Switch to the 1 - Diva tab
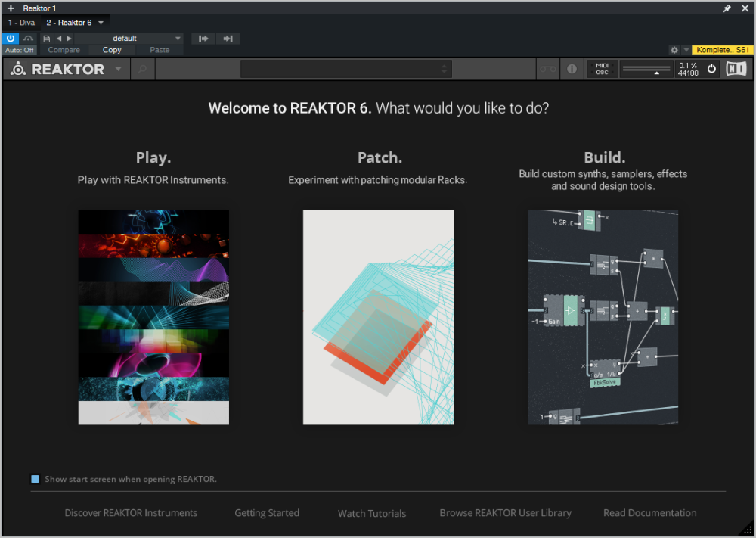This screenshot has width=756, height=538. point(21,23)
